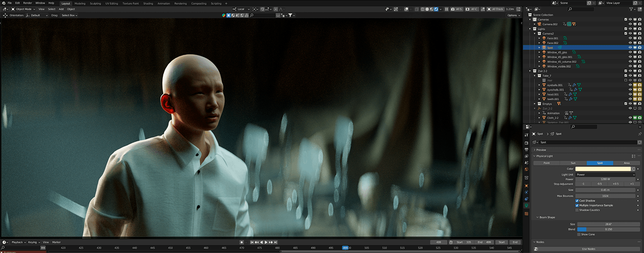Click the light Color swatch
This screenshot has width=644, height=253.
pos(603,169)
